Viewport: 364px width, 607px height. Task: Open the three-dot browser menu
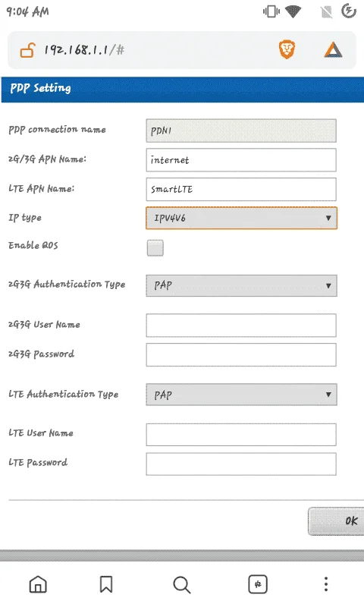pos(326,584)
